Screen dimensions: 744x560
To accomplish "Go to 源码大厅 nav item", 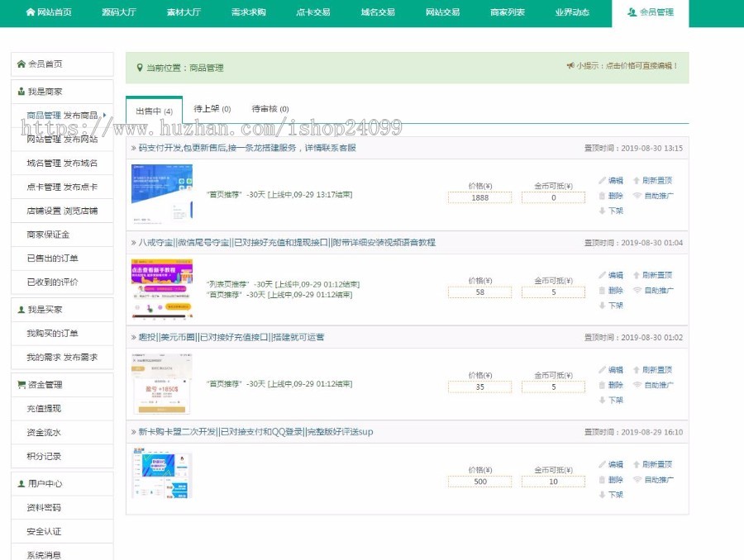I will pos(119,12).
